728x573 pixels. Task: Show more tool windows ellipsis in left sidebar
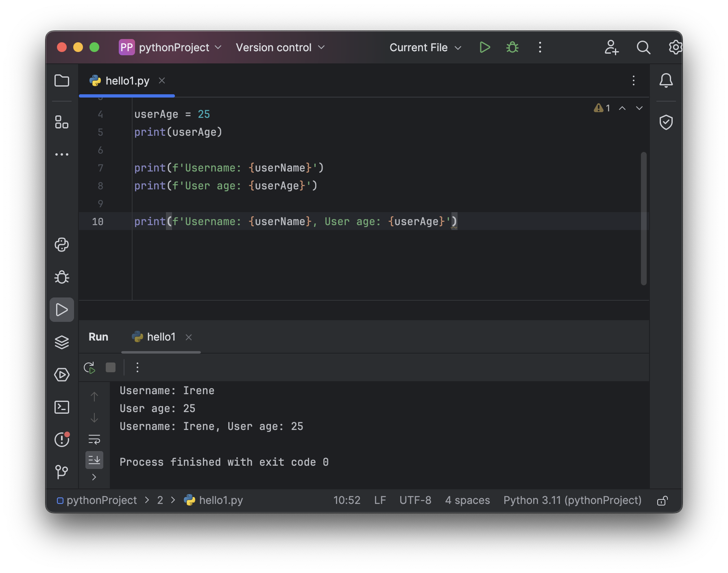62,154
